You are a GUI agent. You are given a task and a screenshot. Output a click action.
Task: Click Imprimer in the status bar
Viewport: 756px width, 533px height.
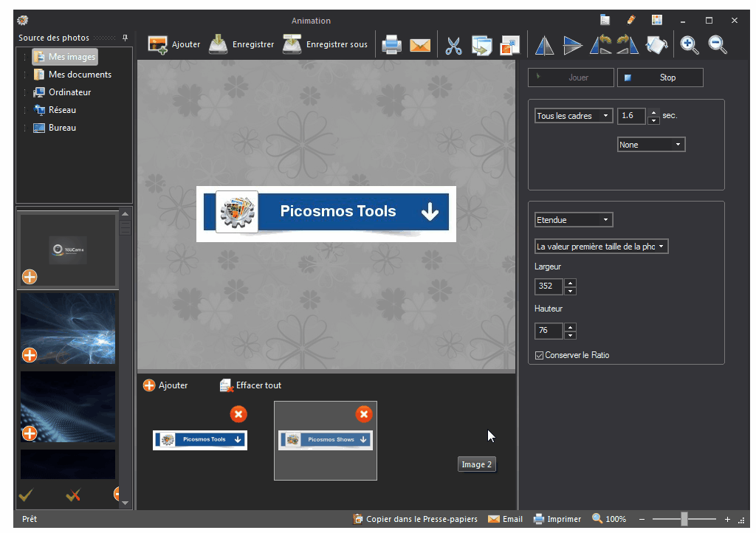pyautogui.click(x=557, y=519)
